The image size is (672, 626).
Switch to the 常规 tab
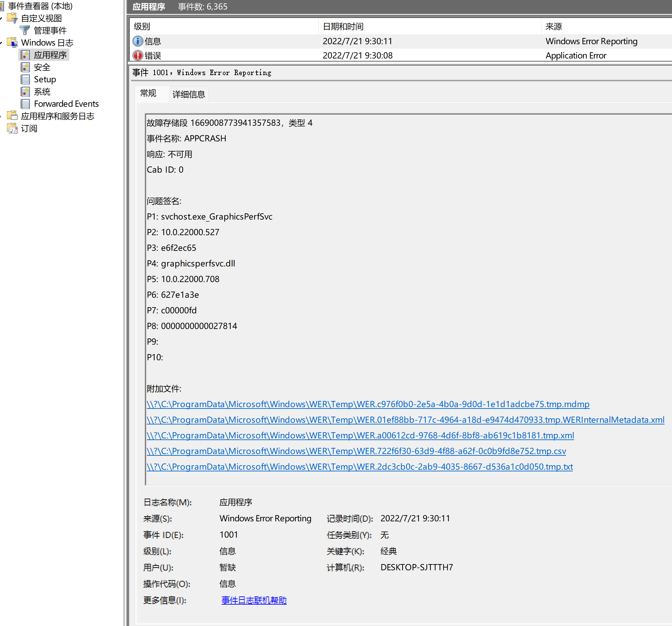[x=148, y=93]
